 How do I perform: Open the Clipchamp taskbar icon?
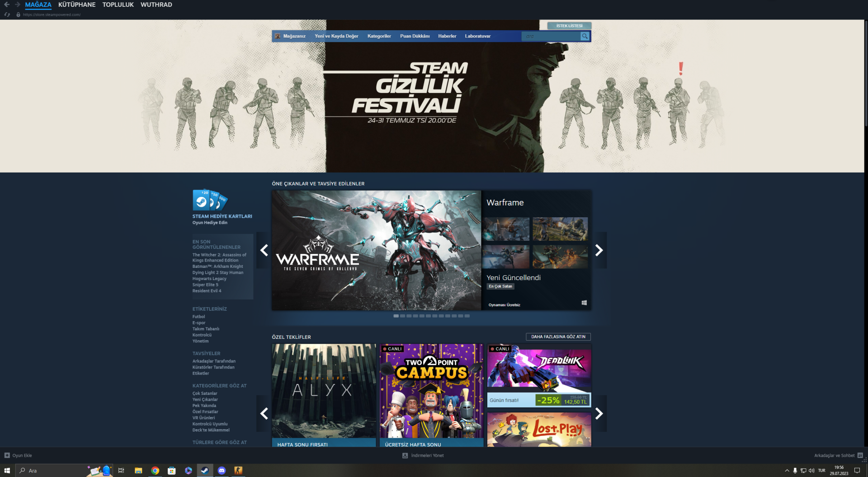coord(189,471)
